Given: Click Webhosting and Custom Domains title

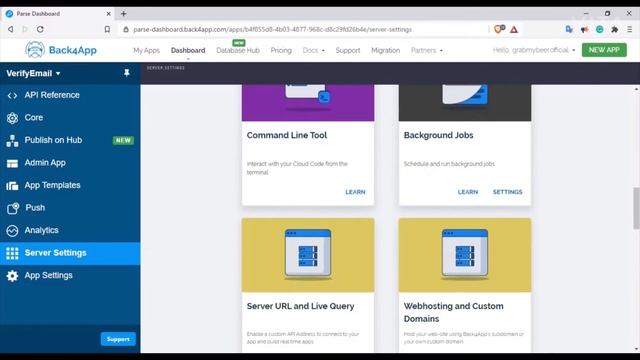Looking at the screenshot, I should [453, 312].
